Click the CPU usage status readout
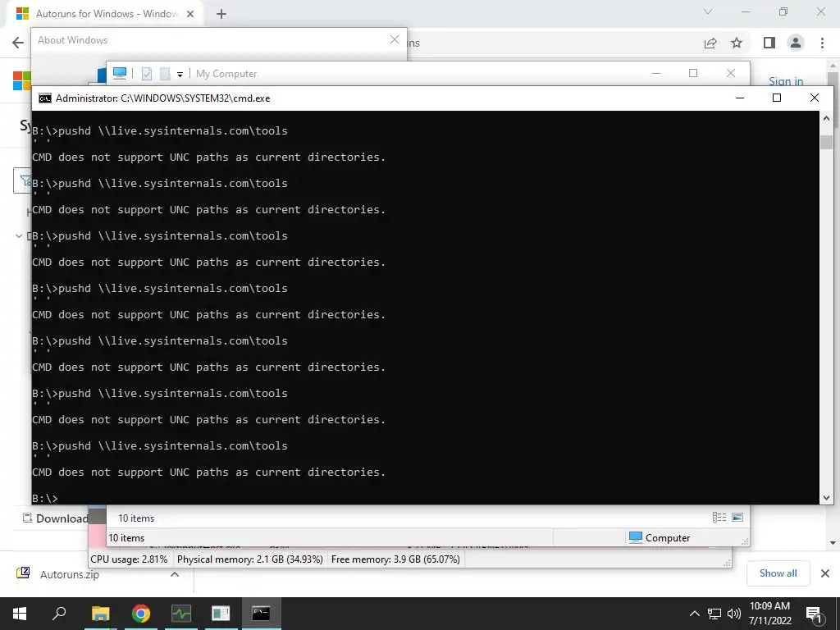The width and height of the screenshot is (840, 630). pos(129,559)
